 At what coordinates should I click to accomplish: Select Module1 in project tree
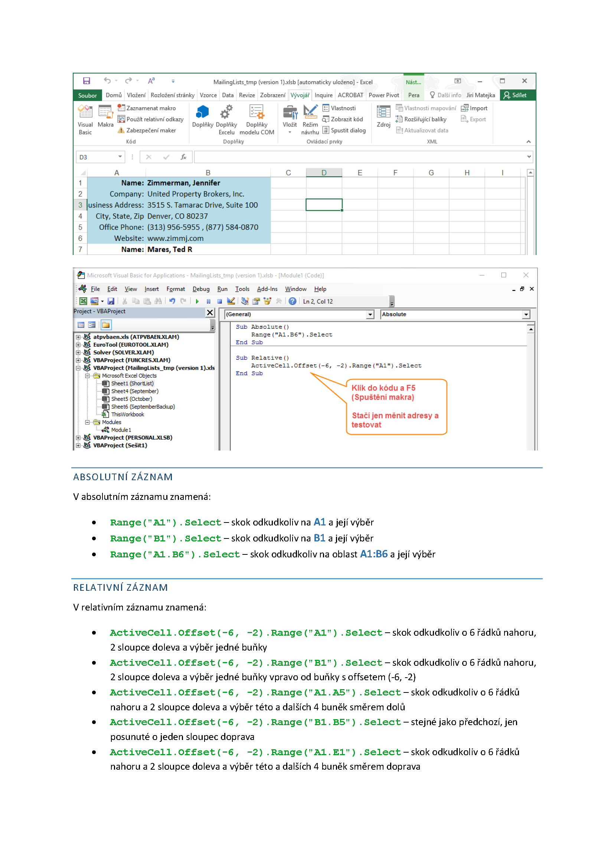pyautogui.click(x=121, y=430)
